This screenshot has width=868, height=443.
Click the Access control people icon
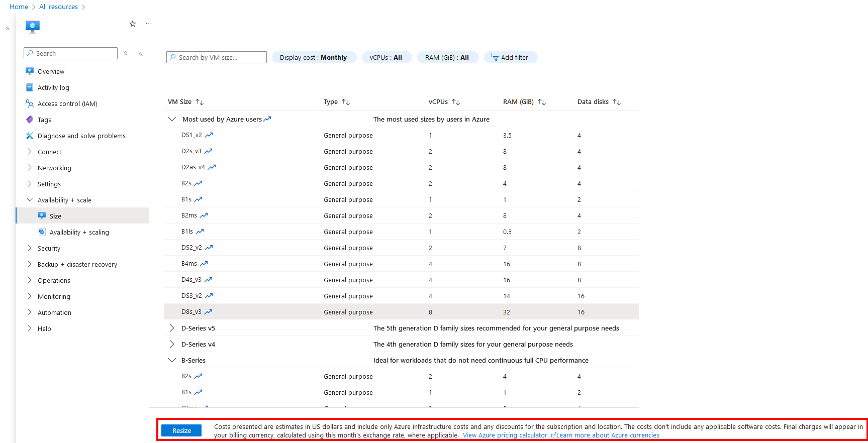pyautogui.click(x=30, y=103)
